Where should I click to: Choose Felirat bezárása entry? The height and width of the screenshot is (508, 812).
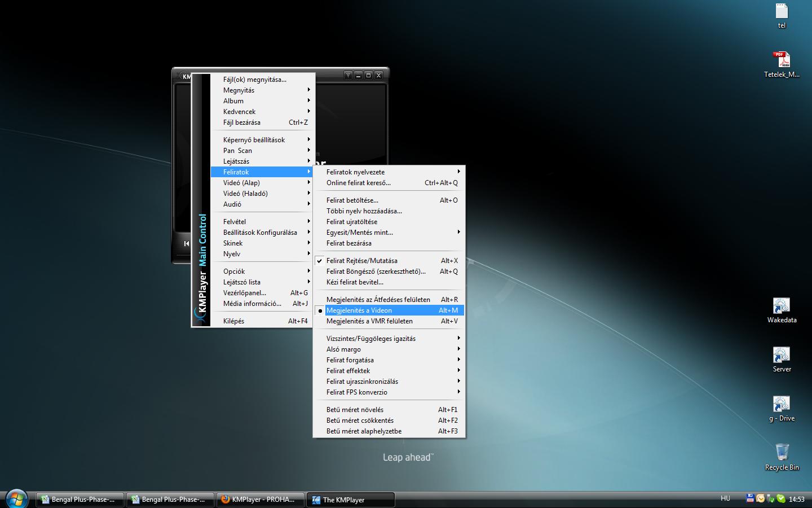tap(389, 243)
